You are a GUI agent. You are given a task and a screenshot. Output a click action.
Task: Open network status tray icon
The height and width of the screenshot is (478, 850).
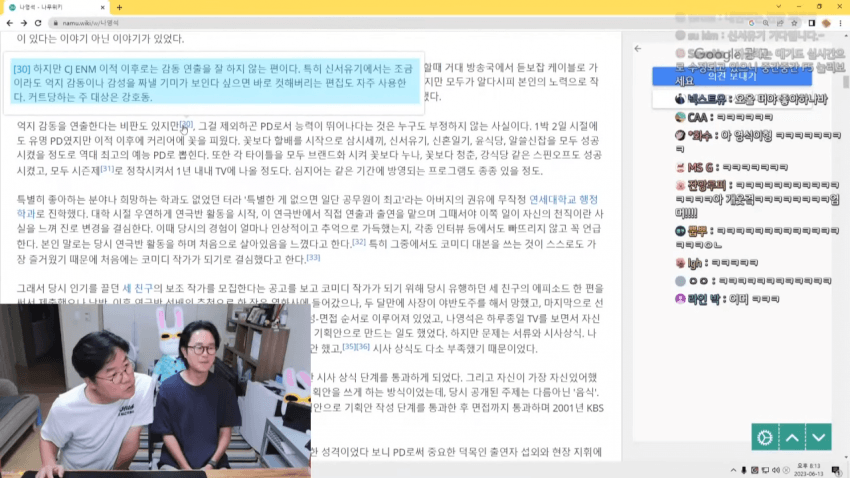pyautogui.click(x=765, y=470)
